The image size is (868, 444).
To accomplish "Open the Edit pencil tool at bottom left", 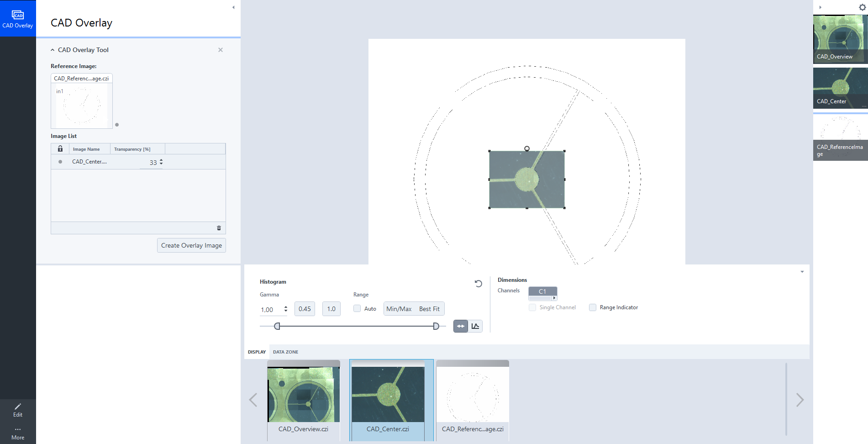I will click(18, 409).
